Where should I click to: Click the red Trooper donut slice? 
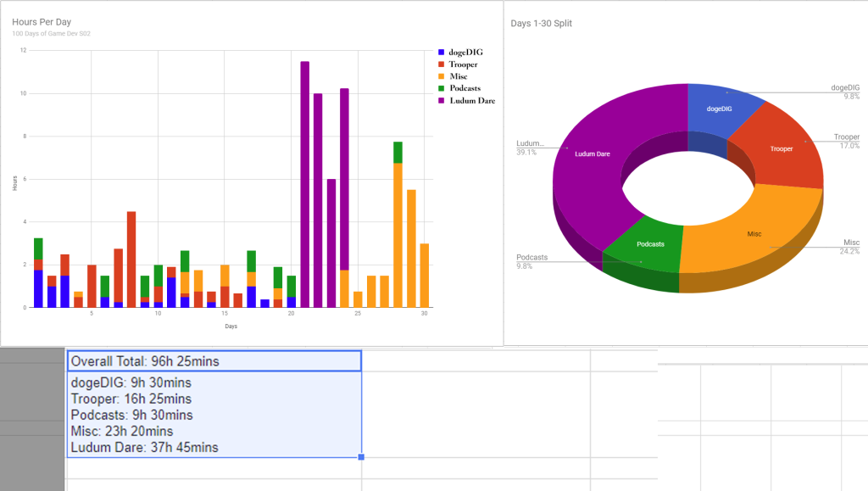(x=782, y=149)
